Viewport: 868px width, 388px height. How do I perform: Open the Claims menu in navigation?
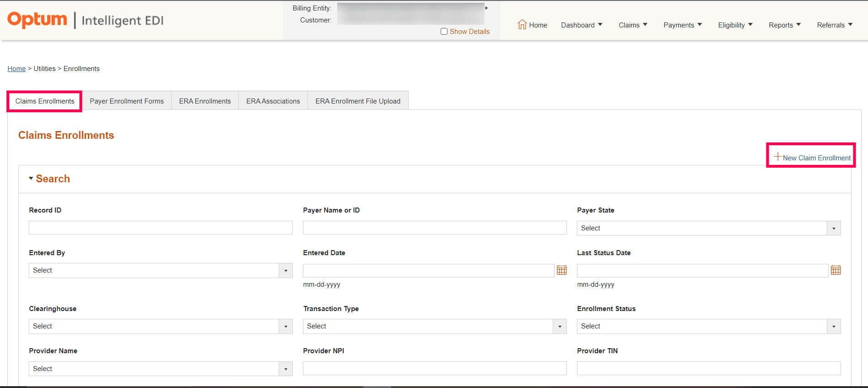[x=632, y=25]
